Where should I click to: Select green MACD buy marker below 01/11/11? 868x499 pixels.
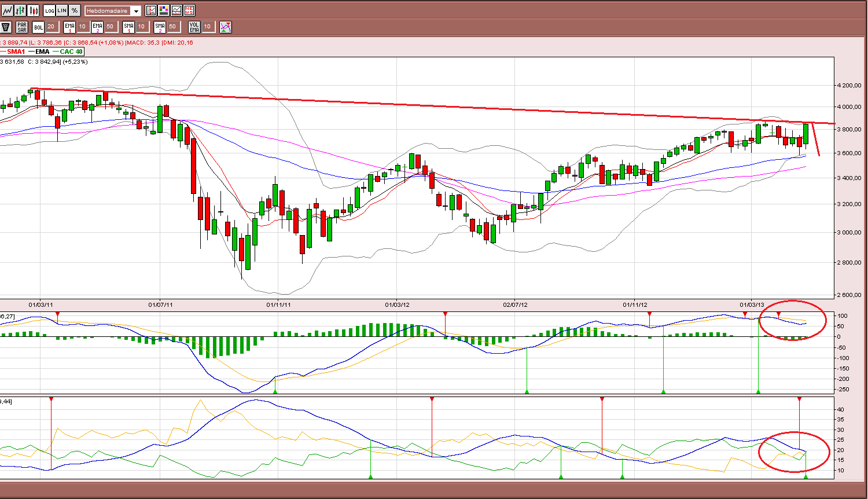pyautogui.click(x=275, y=392)
